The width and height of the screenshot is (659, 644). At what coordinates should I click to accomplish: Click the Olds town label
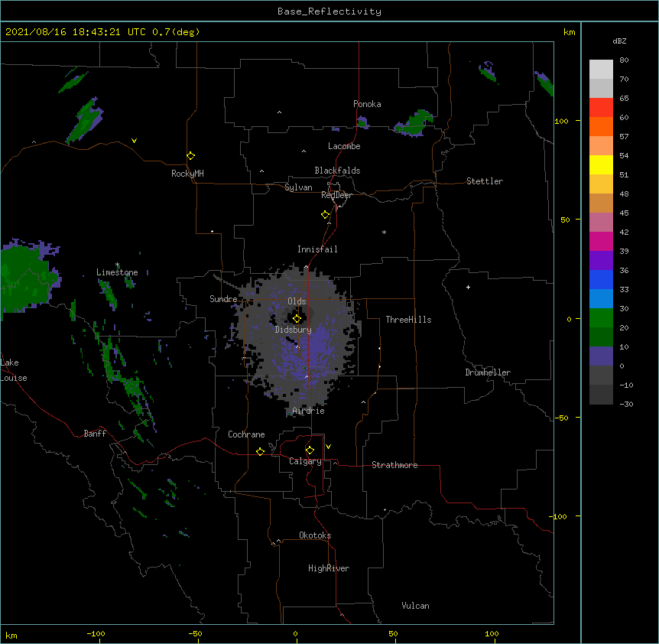point(297,301)
